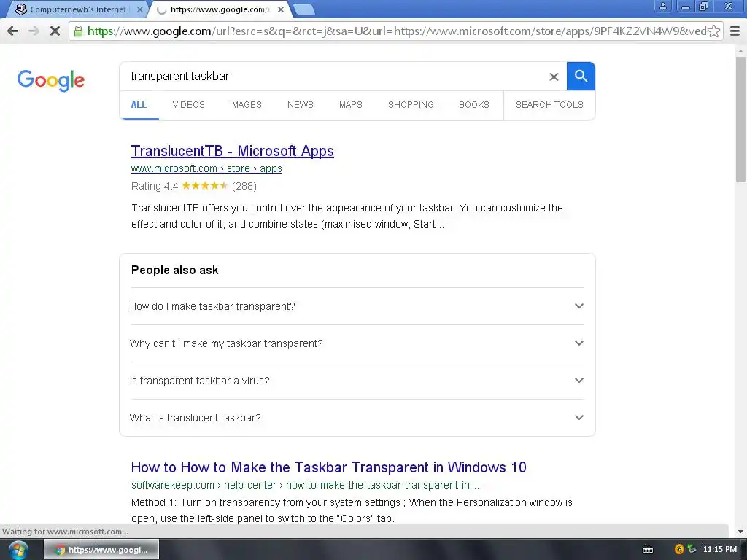Image resolution: width=747 pixels, height=560 pixels.
Task: Click the scrollbar up arrow
Action: click(x=741, y=50)
